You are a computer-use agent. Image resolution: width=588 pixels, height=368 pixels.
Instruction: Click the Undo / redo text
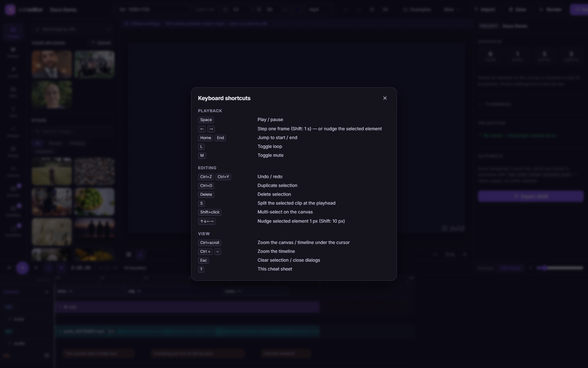270,177
